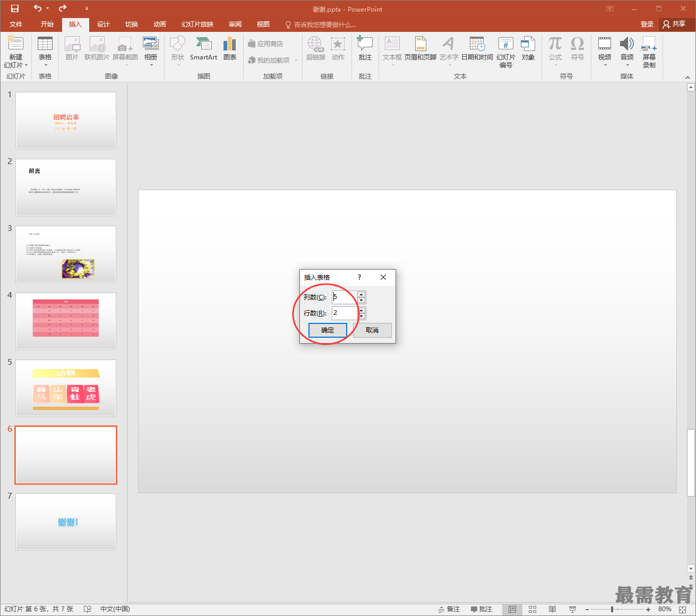Zoom out with the minus button

[x=587, y=609]
